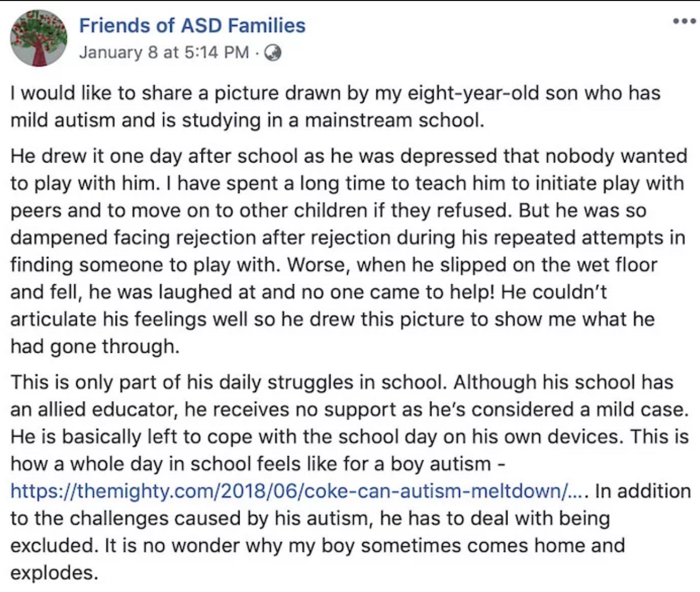700x592 pixels.
Task: Click the paragraph starting 'I would like to share'
Action: click(x=335, y=107)
